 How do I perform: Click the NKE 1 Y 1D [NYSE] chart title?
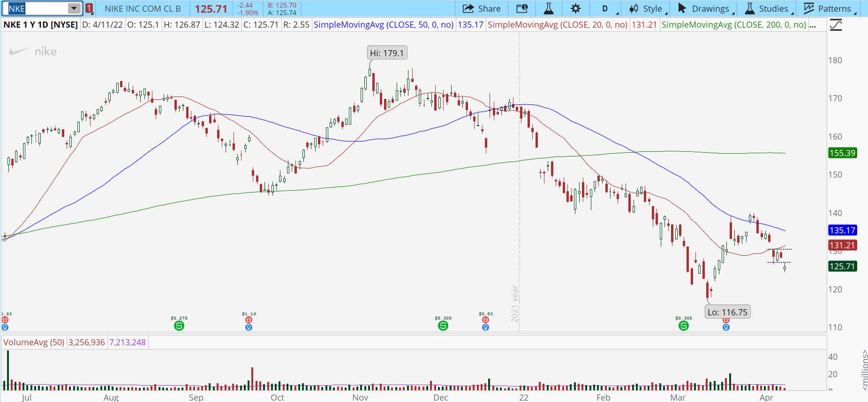[41, 25]
